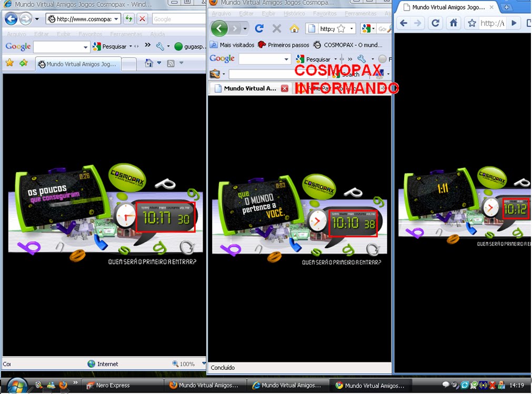Click Internet zone indicator in status bar
Image resolution: width=532 pixels, height=394 pixels.
(103, 364)
